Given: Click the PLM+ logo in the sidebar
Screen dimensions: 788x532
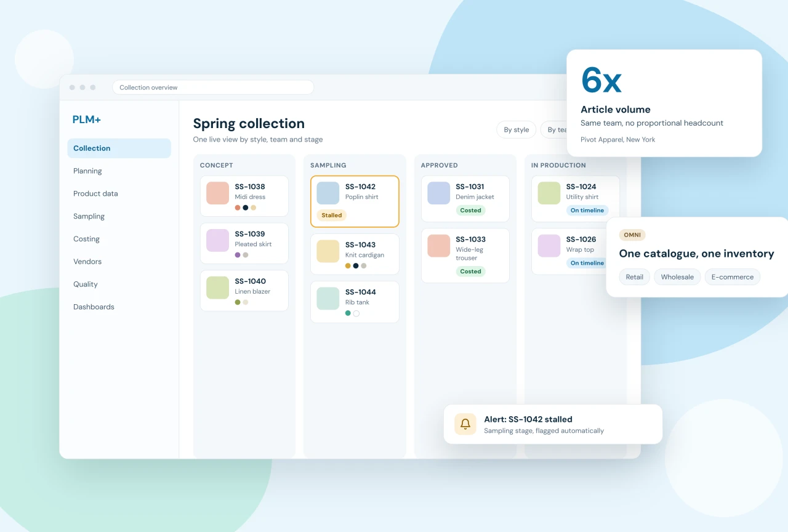Looking at the screenshot, I should [87, 119].
